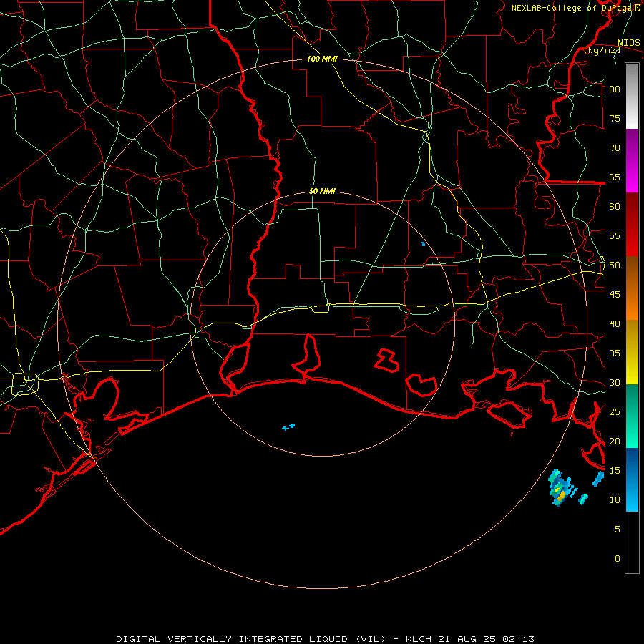Click the 15 value on color scale

(x=615, y=471)
